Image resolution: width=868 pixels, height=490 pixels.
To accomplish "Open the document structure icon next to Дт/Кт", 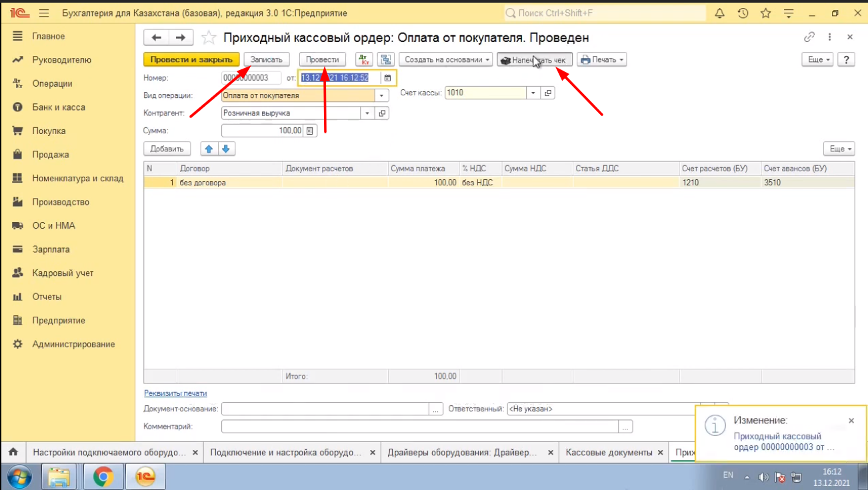I will point(386,59).
